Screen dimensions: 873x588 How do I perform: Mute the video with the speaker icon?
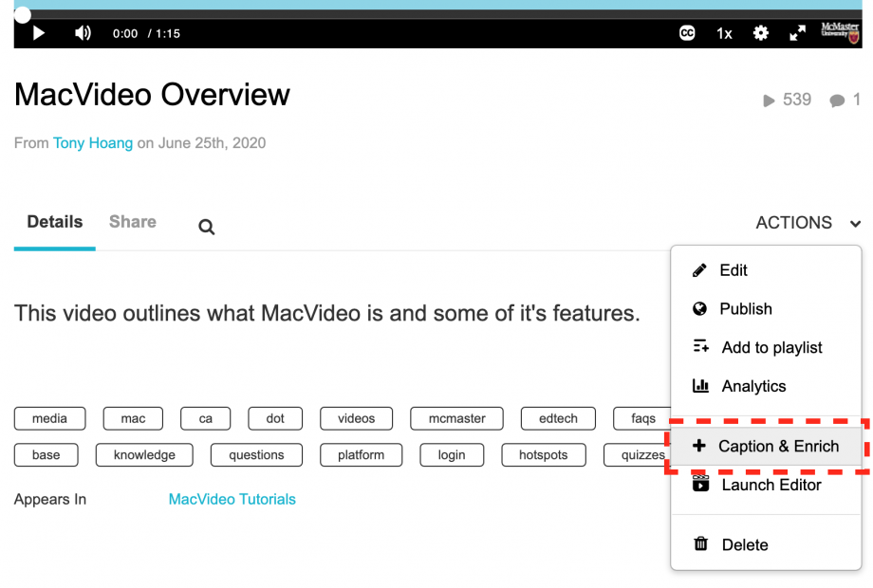tap(83, 33)
